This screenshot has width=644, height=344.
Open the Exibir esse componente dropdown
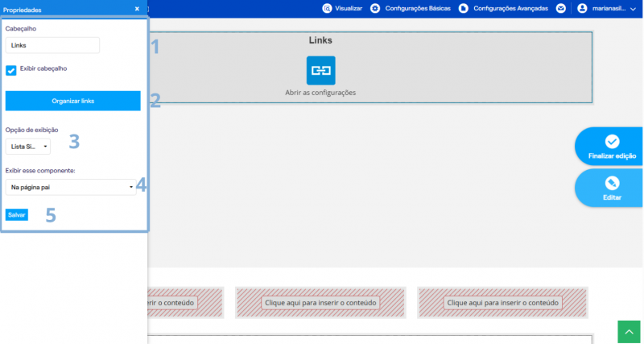click(x=71, y=187)
